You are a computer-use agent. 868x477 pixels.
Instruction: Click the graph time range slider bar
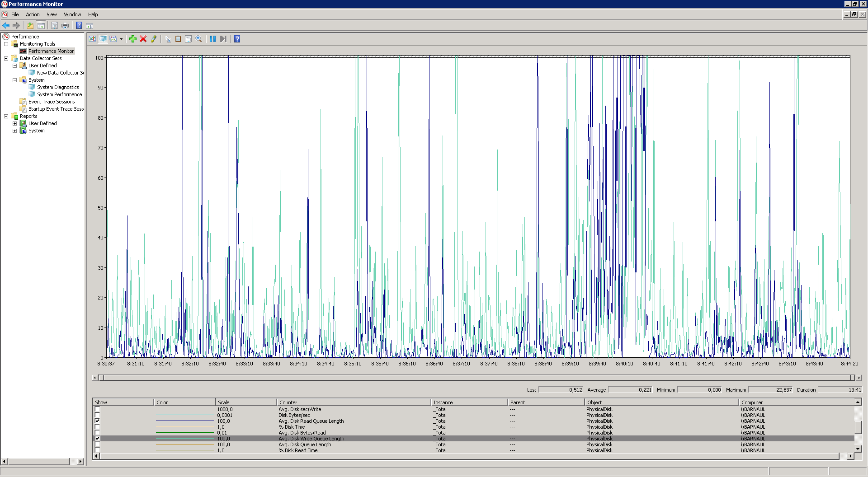coord(475,378)
